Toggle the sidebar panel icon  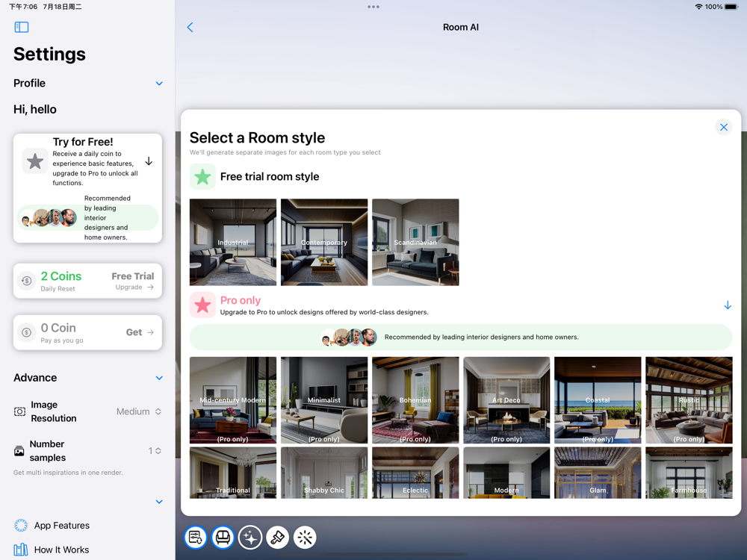tap(22, 27)
